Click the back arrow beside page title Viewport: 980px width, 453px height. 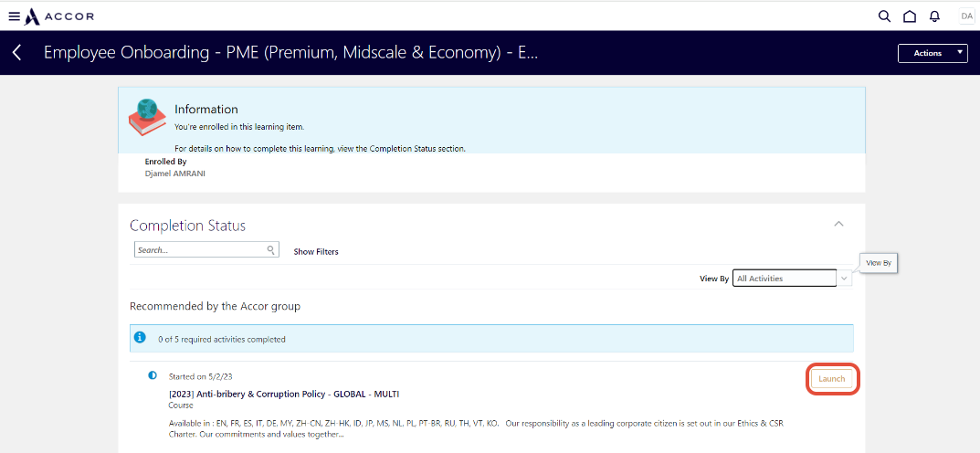pos(16,52)
